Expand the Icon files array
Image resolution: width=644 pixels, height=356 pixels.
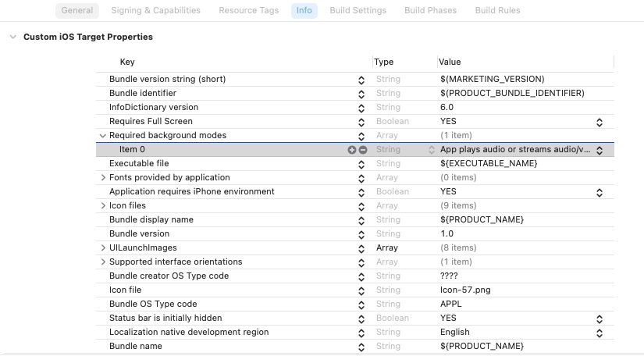[x=102, y=206]
